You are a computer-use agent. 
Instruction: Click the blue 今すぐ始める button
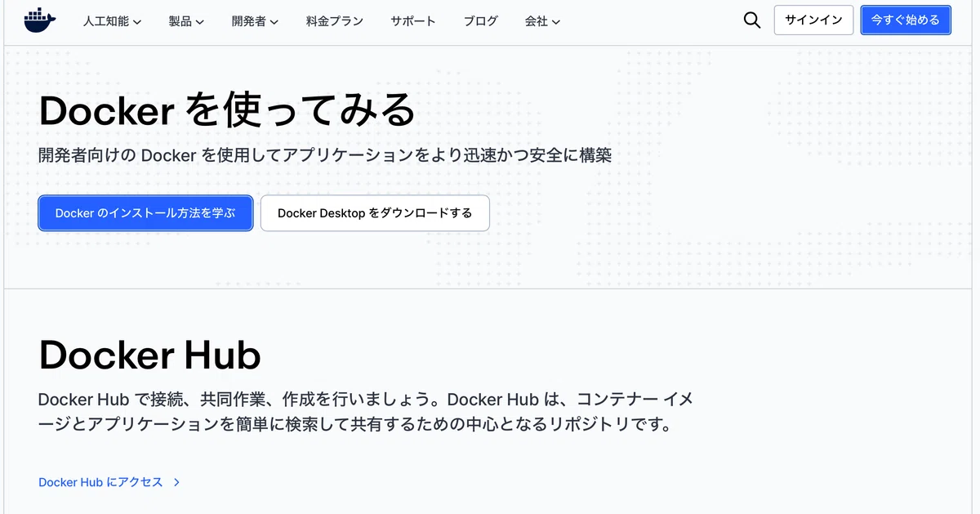pos(906,20)
